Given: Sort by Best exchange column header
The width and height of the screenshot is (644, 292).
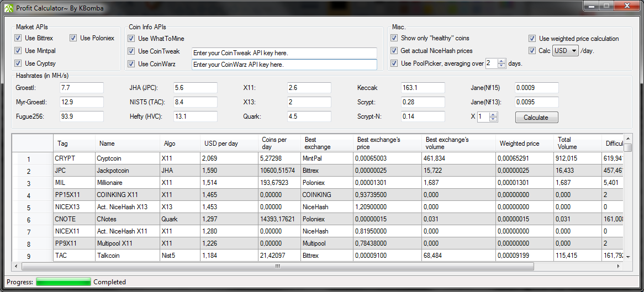Looking at the screenshot, I should [327, 144].
